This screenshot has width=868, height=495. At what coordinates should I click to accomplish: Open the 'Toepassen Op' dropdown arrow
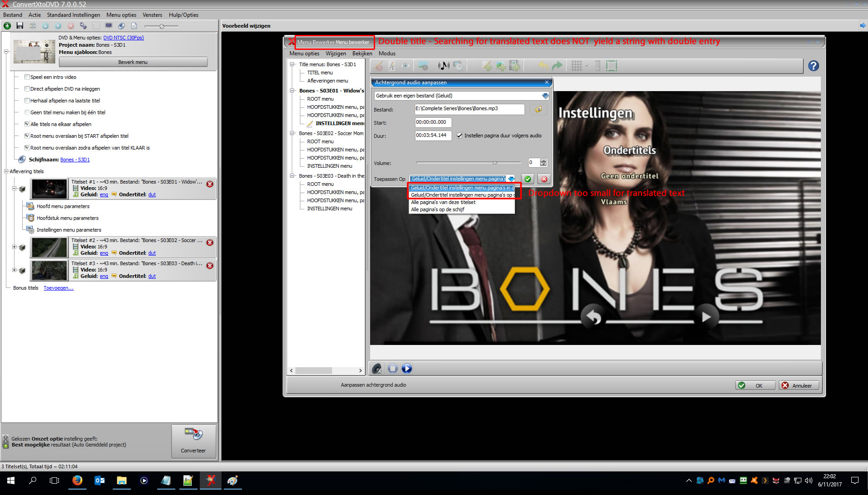tap(511, 179)
